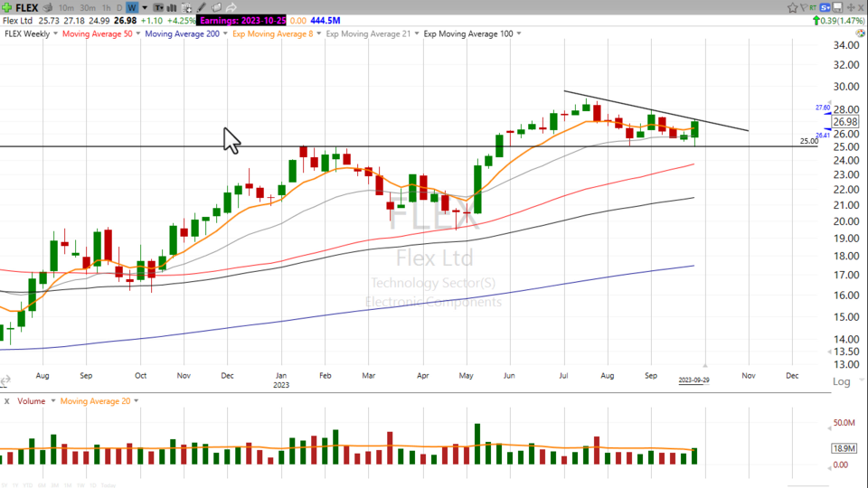Click the Exp Moving Average 8 label
Image resolution: width=868 pixels, height=488 pixels.
pyautogui.click(x=273, y=33)
